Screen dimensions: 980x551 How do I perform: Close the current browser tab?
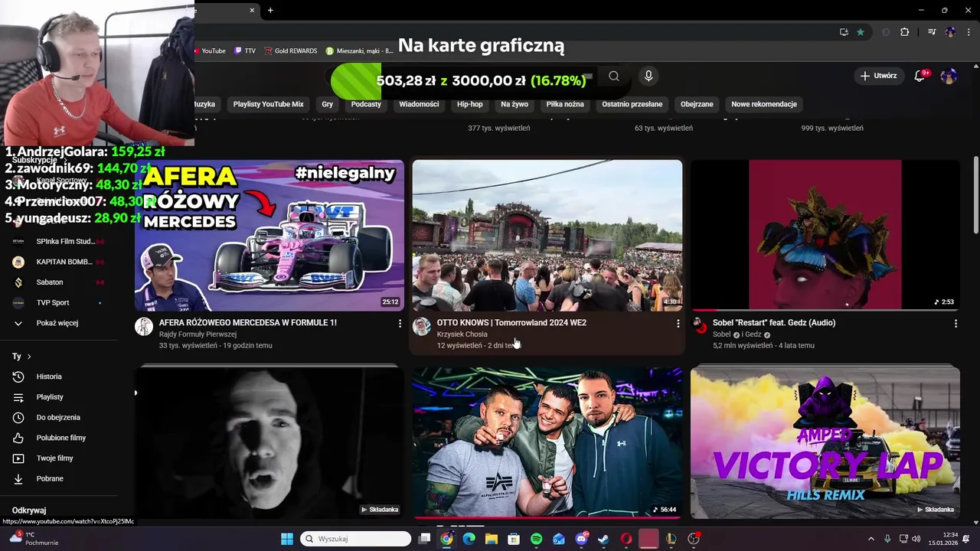click(252, 10)
